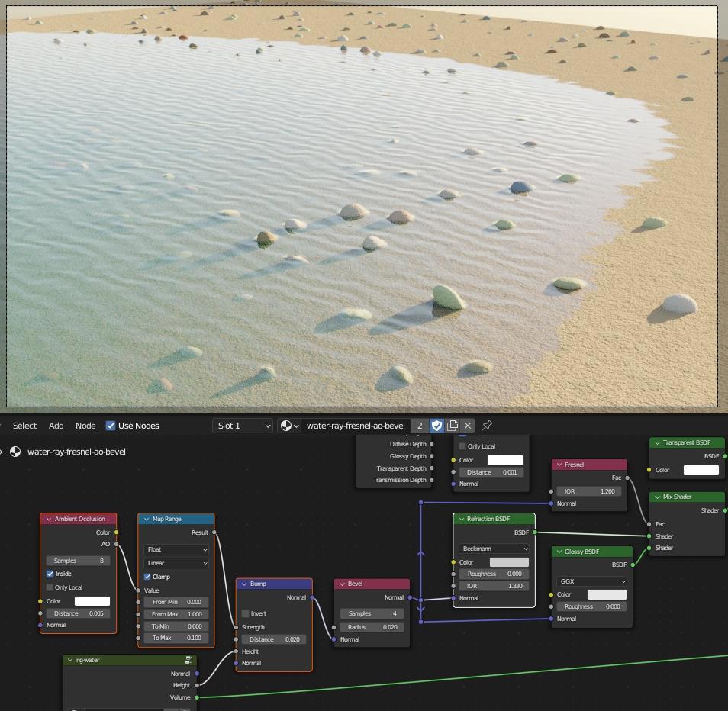The width and height of the screenshot is (728, 711).
Task: Enable Invert checkbox in Bump node
Action: (x=246, y=613)
